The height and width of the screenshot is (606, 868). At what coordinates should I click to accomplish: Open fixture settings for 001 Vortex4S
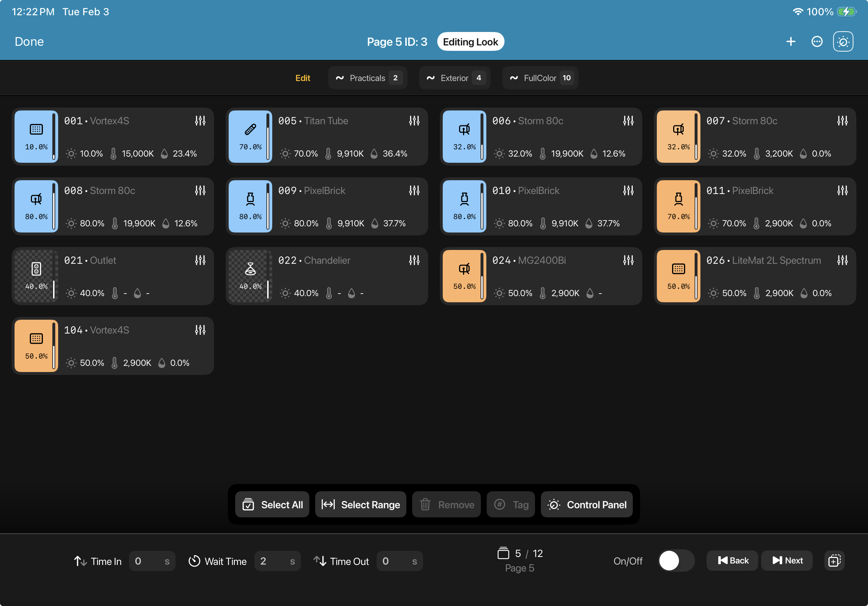point(200,121)
